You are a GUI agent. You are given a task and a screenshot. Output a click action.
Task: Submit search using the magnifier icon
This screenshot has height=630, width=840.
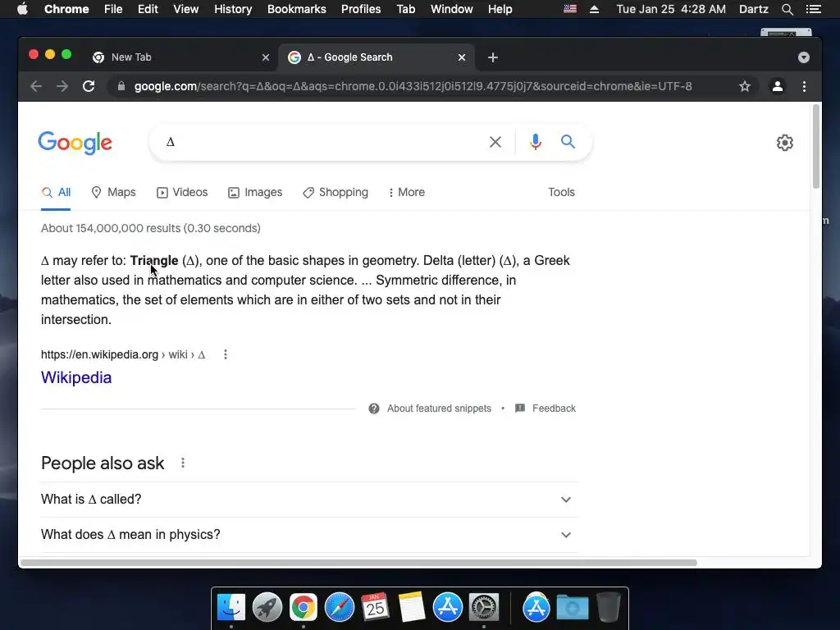point(568,141)
